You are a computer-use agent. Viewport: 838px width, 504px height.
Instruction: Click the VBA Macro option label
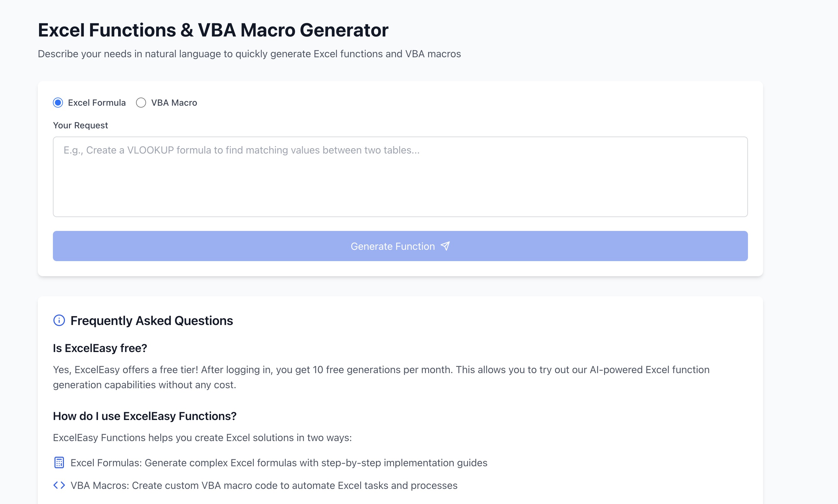174,103
